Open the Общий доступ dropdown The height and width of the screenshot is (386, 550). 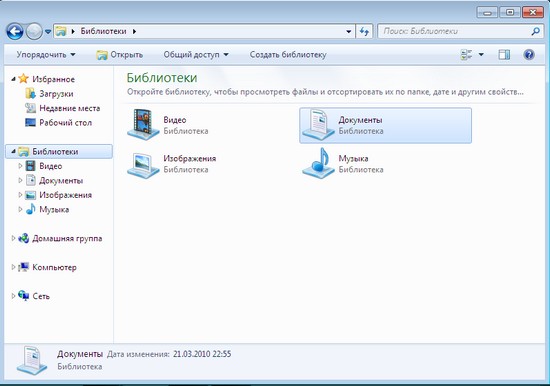click(x=196, y=54)
